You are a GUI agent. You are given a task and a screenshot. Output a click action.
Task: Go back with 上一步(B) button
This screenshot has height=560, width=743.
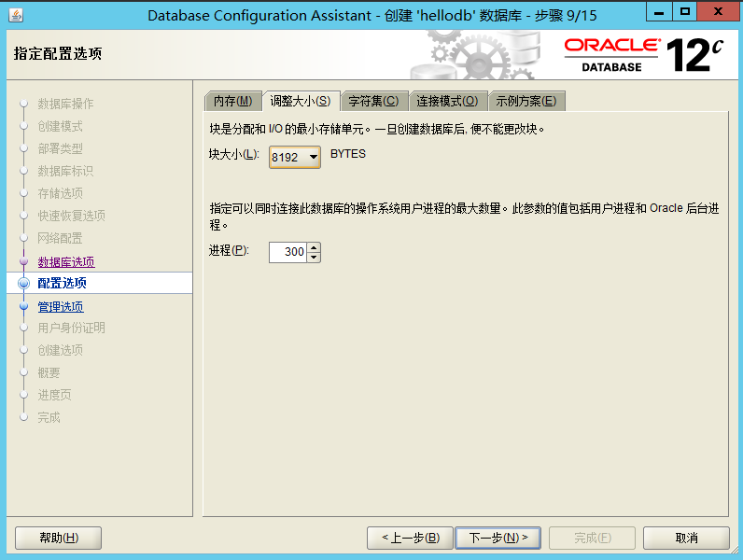(410, 538)
